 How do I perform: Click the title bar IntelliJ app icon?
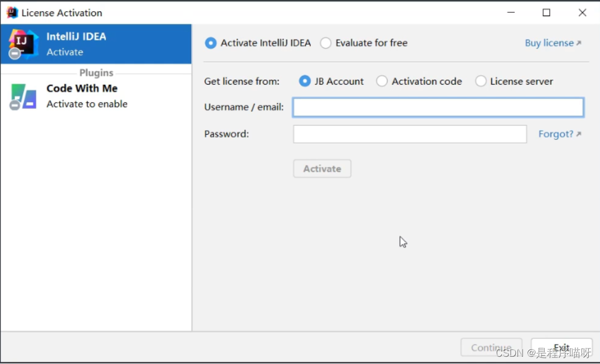pyautogui.click(x=12, y=13)
